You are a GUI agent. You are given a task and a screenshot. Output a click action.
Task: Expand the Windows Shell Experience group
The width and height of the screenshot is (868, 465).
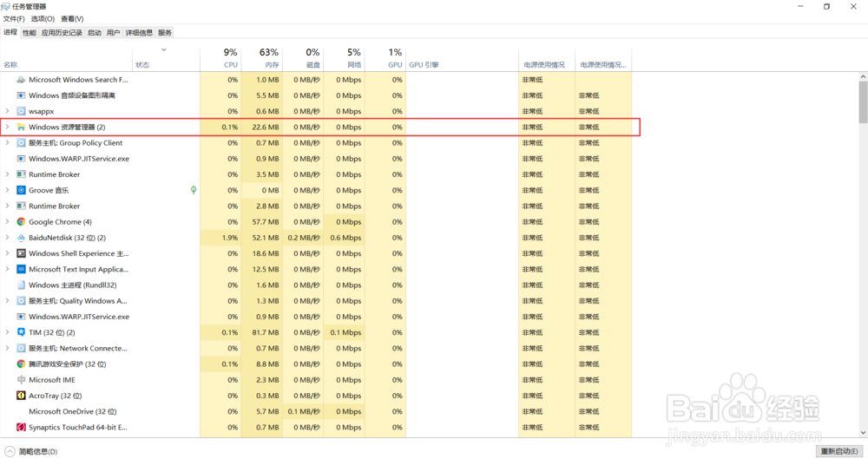point(7,253)
